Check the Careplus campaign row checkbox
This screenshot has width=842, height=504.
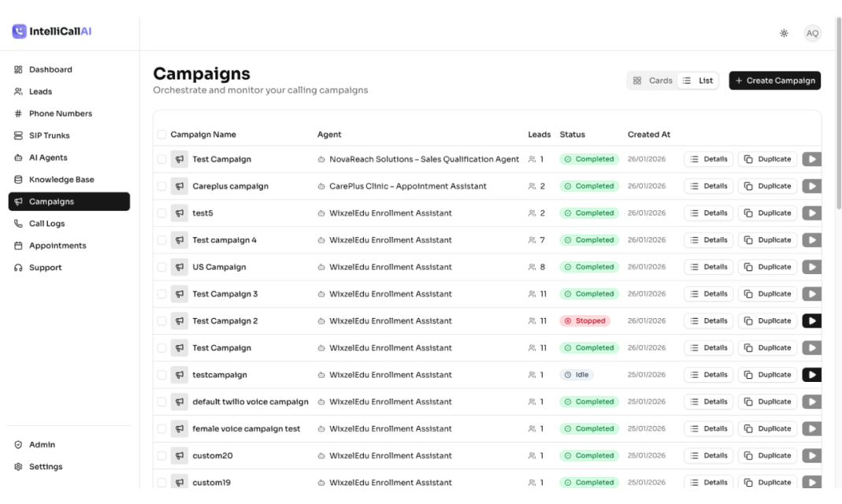161,187
